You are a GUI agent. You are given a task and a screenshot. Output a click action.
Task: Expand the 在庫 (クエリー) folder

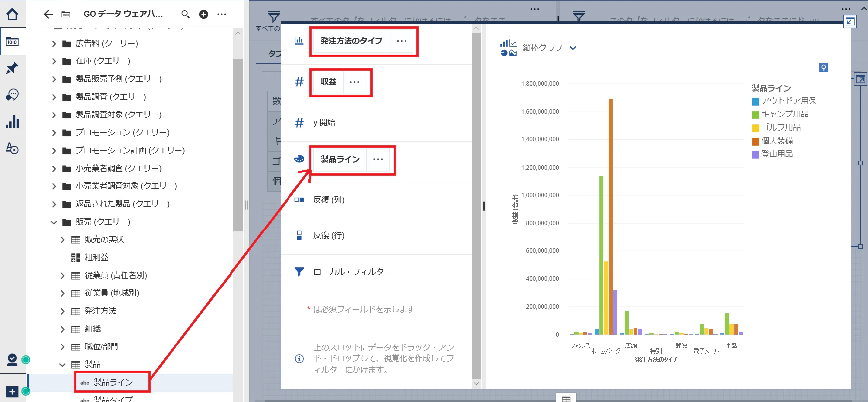click(x=54, y=61)
